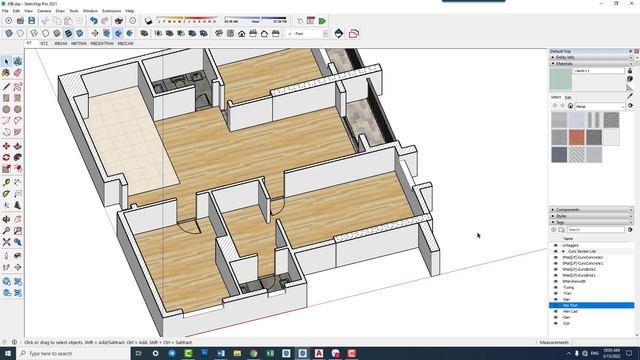The height and width of the screenshot is (360, 640).
Task: Open the File menu
Action: click(5, 11)
